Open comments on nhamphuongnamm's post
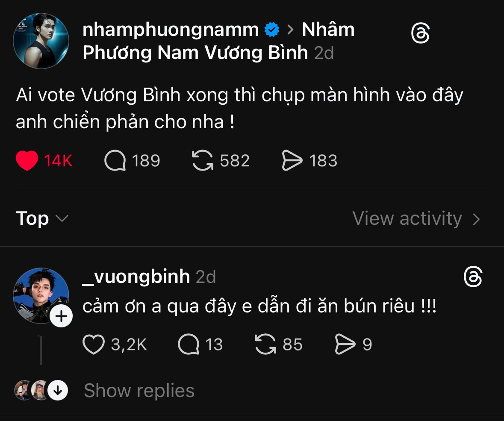This screenshot has height=421, width=504. pos(115,161)
